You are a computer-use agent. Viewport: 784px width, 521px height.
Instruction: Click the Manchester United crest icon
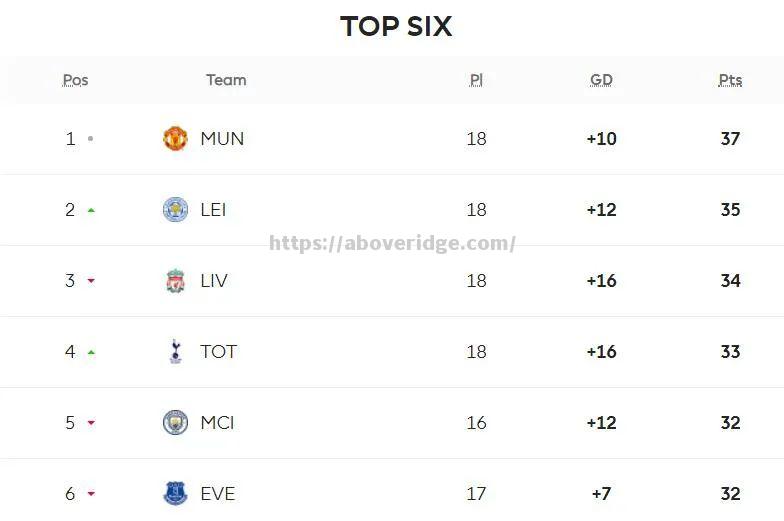[176, 138]
